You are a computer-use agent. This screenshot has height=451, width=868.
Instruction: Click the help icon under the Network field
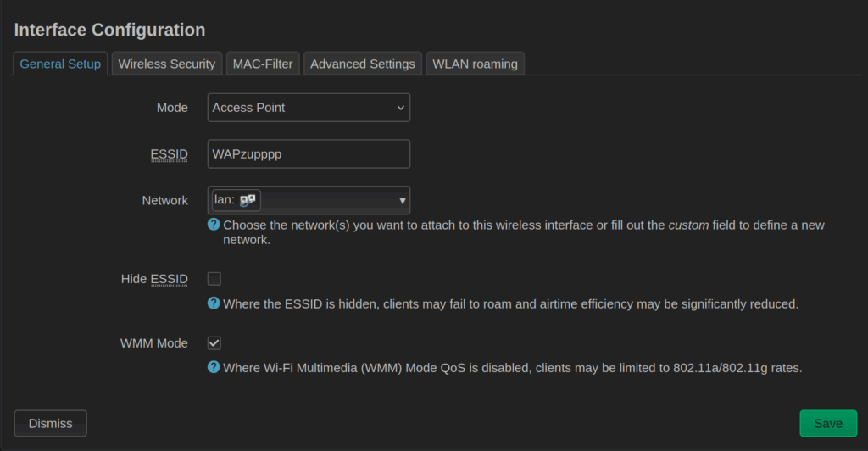point(214,225)
